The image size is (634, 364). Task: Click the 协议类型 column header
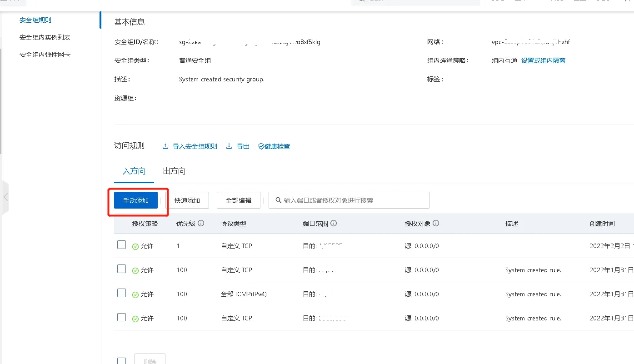click(234, 224)
